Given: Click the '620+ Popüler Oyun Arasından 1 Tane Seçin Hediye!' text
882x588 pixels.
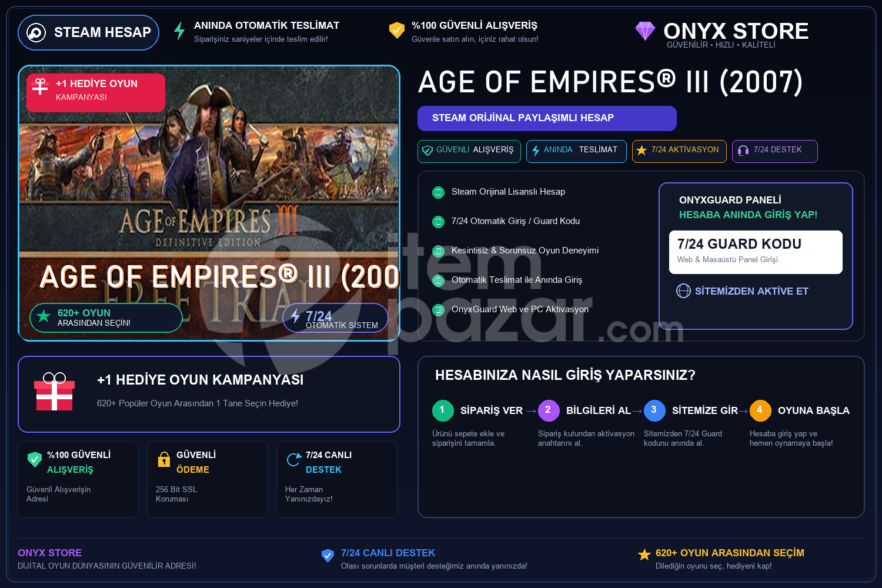Looking at the screenshot, I should (x=198, y=403).
